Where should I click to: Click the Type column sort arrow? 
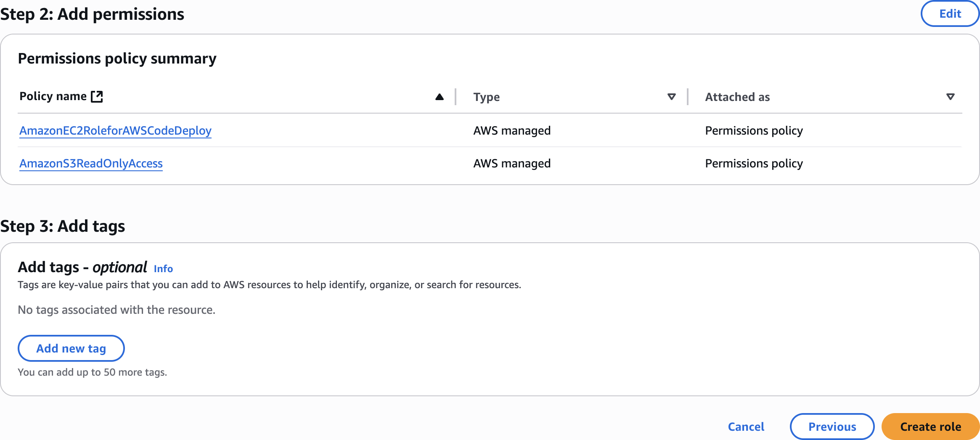click(x=671, y=97)
